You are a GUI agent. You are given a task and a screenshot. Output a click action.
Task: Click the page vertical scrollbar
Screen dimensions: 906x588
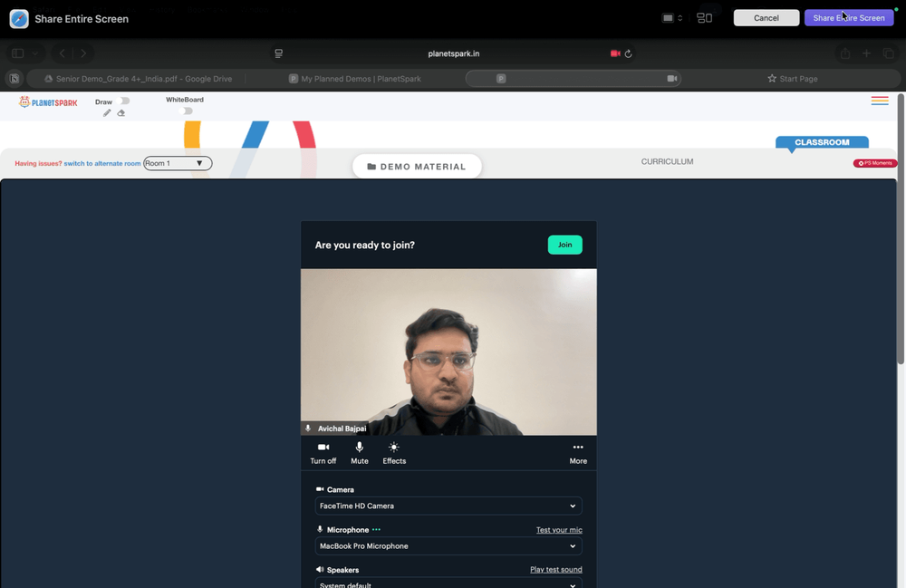(901, 229)
